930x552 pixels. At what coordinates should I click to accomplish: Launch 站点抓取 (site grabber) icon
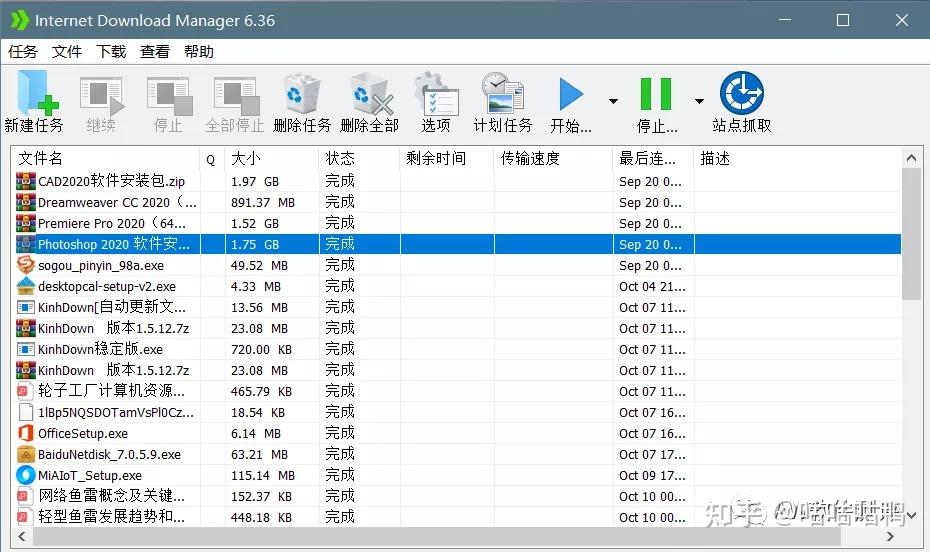click(x=741, y=93)
